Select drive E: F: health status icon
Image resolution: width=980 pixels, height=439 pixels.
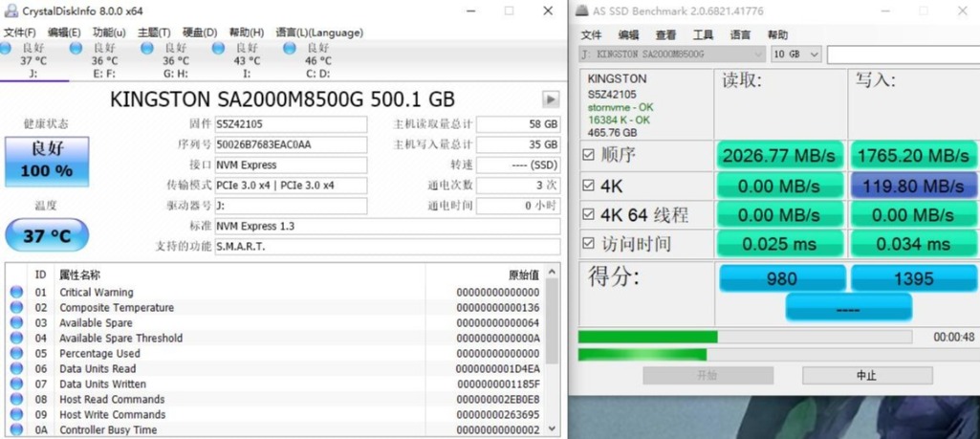[76, 48]
